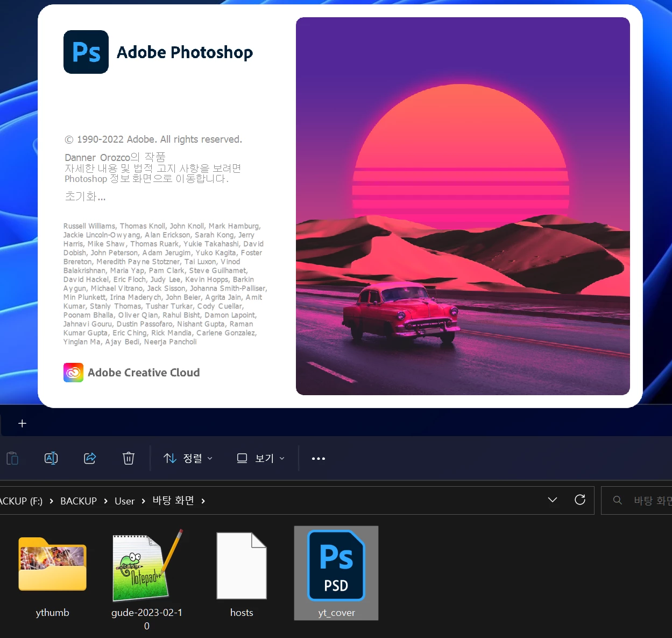Viewport: 672px width, 638px height.
Task: Expand chevron after User breadcrumb
Action: point(143,501)
